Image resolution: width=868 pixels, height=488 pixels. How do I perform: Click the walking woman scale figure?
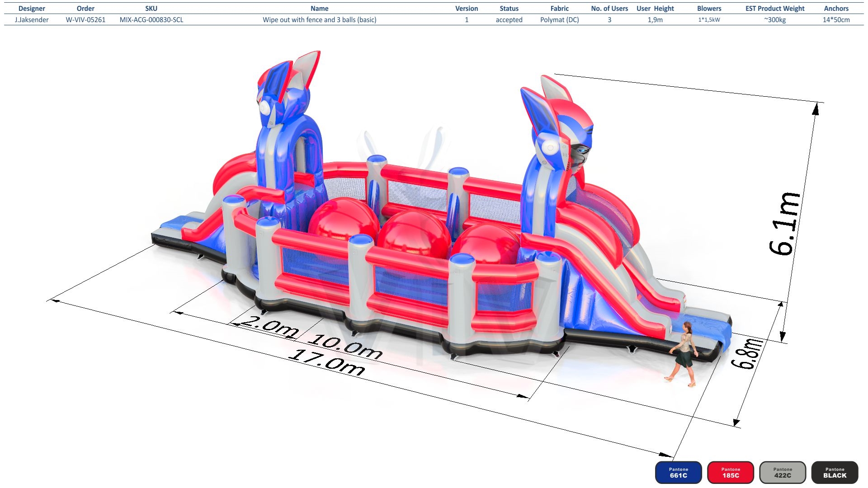(683, 354)
